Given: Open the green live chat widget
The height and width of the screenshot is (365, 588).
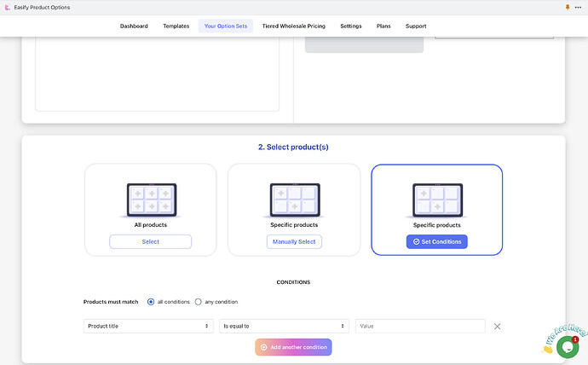Looking at the screenshot, I should (567, 345).
